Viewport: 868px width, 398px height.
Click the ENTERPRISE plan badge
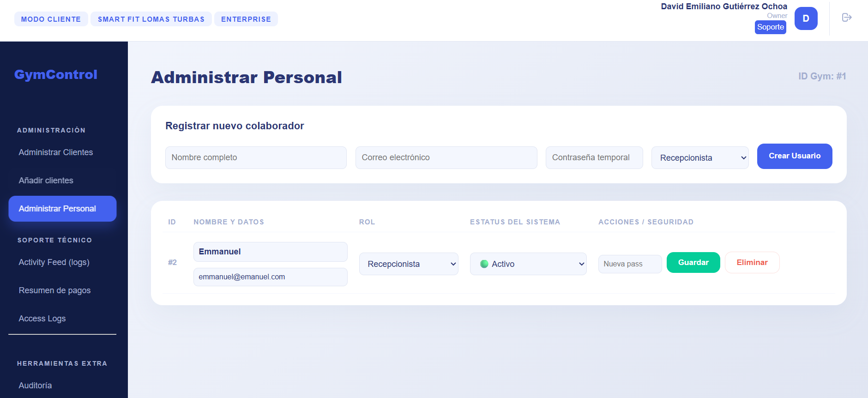point(246,19)
